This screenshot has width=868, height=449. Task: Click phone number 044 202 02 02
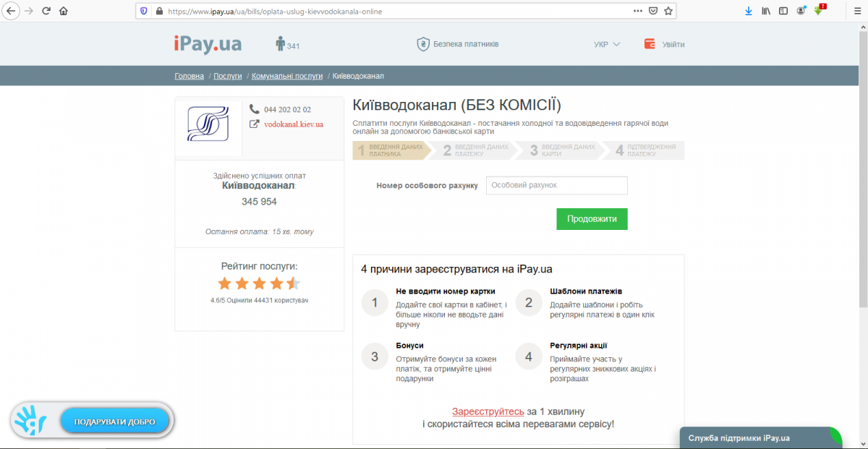[x=287, y=110]
